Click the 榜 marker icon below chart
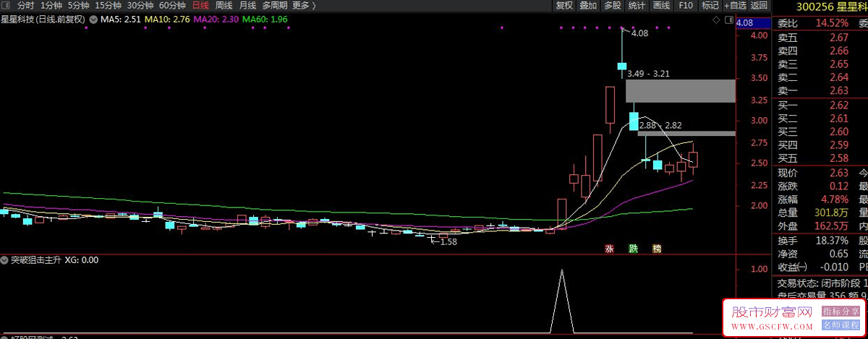The width and height of the screenshot is (868, 339). pyautogui.click(x=657, y=249)
